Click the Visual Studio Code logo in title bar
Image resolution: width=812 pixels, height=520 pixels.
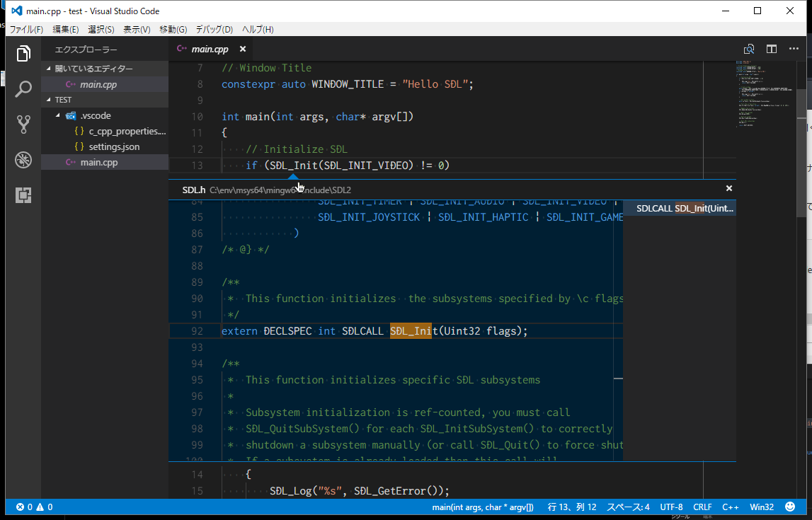point(16,11)
